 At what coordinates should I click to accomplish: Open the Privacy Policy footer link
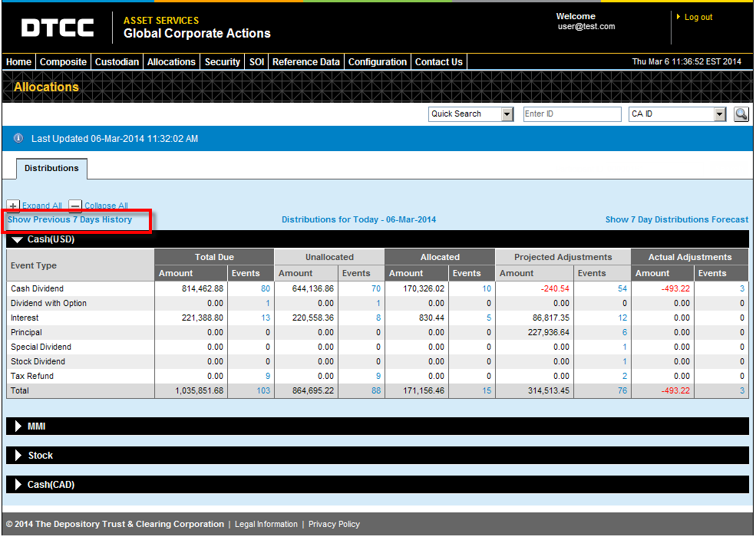(334, 525)
